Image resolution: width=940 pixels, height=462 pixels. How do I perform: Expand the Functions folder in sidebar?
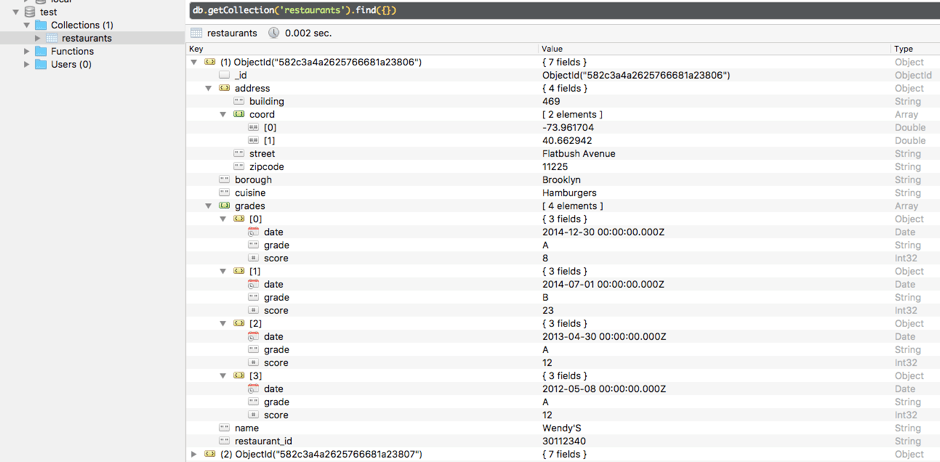click(x=27, y=51)
